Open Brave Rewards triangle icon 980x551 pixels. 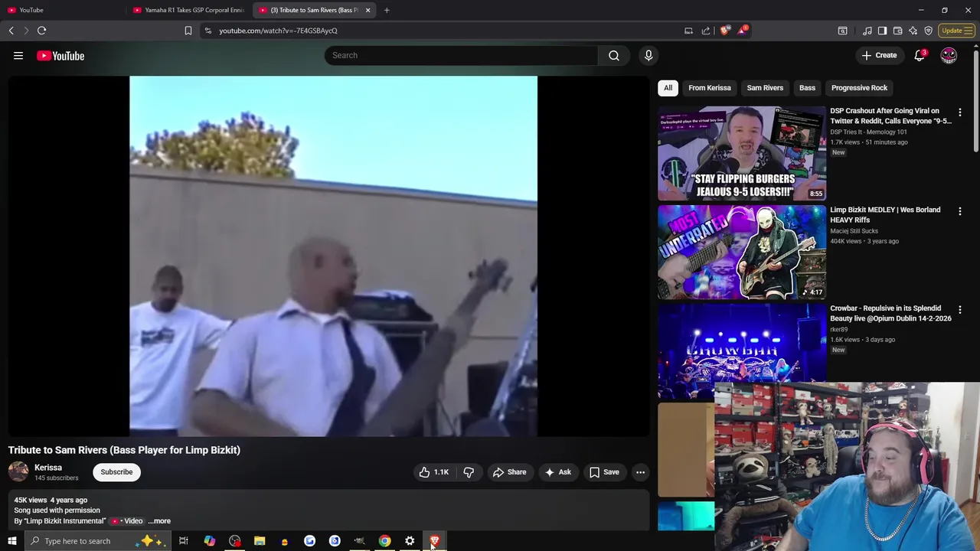tap(743, 31)
